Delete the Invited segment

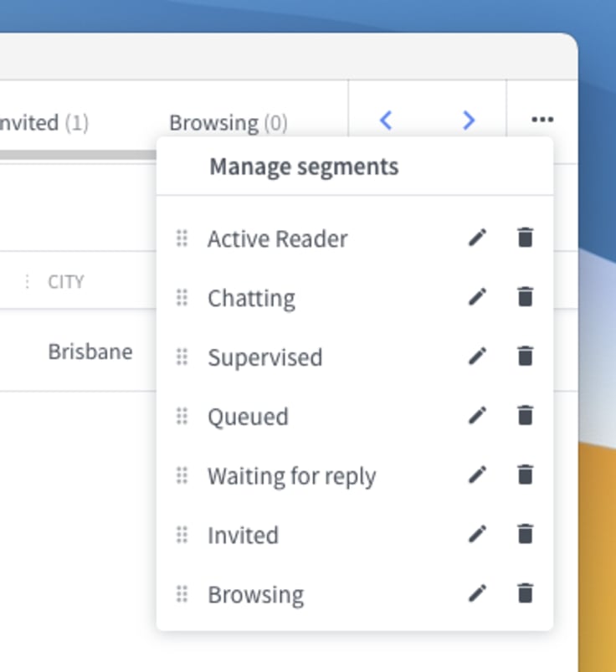point(525,534)
